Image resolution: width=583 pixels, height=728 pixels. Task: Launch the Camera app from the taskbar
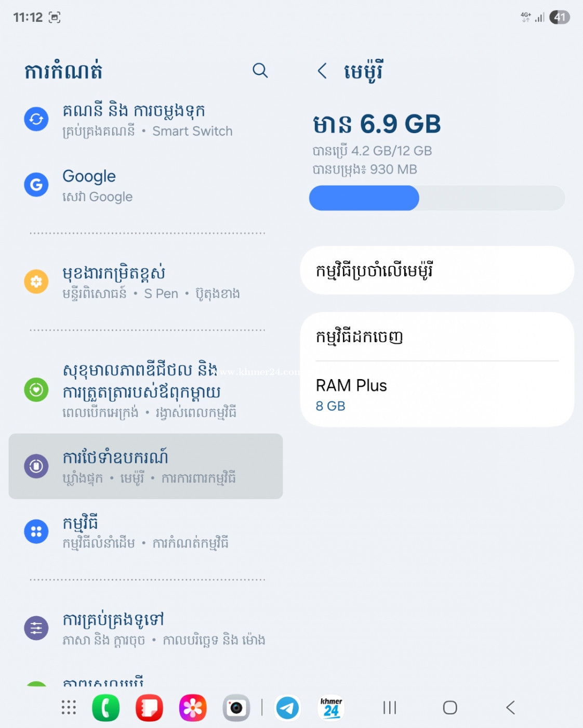coord(236,708)
